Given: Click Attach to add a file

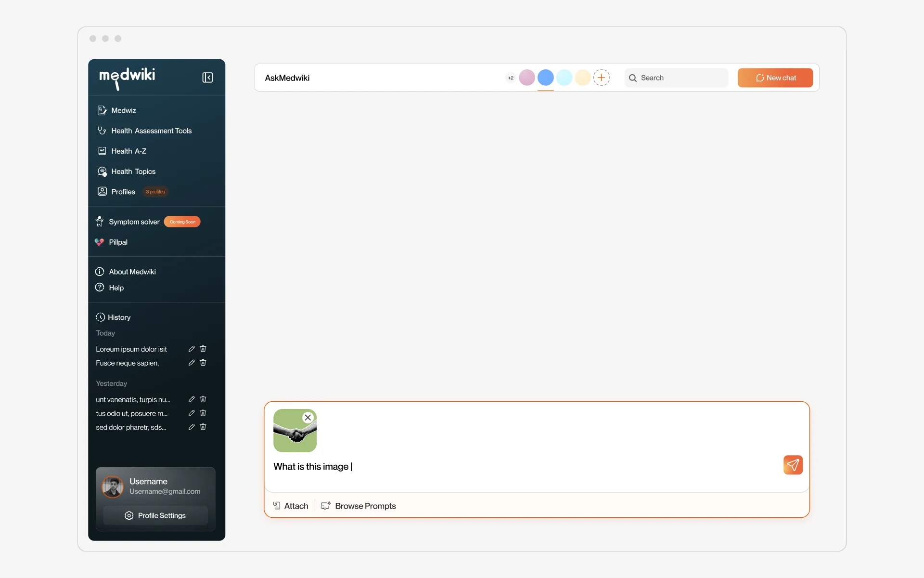Looking at the screenshot, I should coord(291,506).
